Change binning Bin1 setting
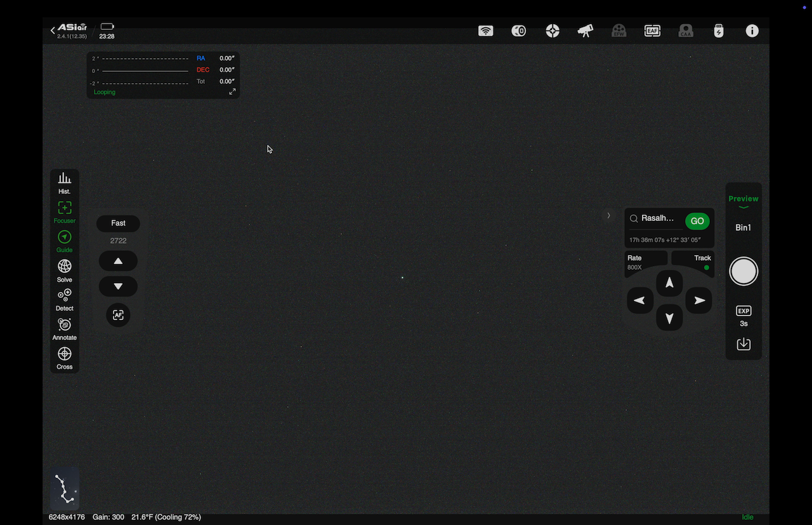 [x=743, y=227]
